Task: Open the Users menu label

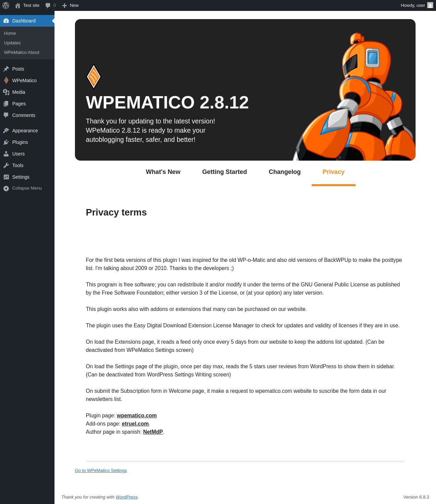Action: click(x=18, y=154)
